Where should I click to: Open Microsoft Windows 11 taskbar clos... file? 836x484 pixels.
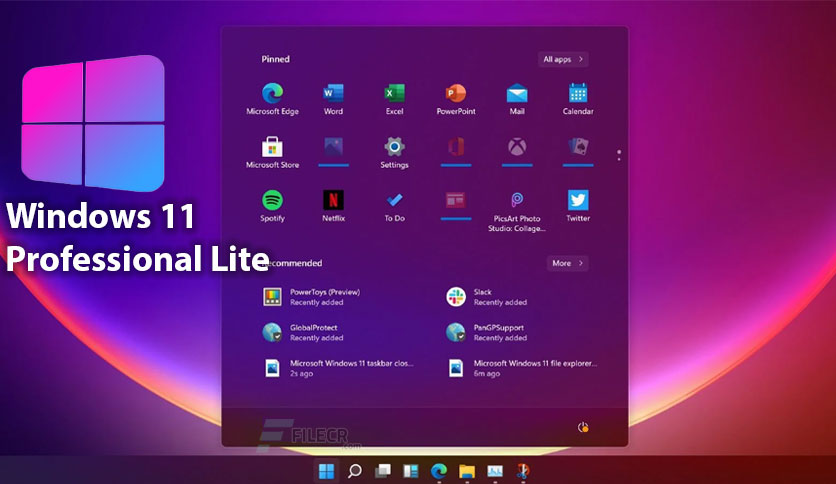coord(339,368)
